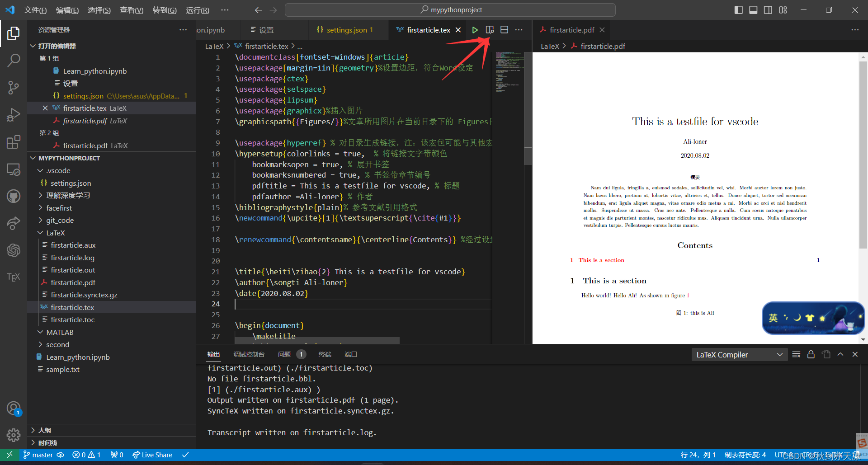Image resolution: width=868 pixels, height=465 pixels.
Task: Click the red 'This is a section' link
Action: (x=601, y=260)
